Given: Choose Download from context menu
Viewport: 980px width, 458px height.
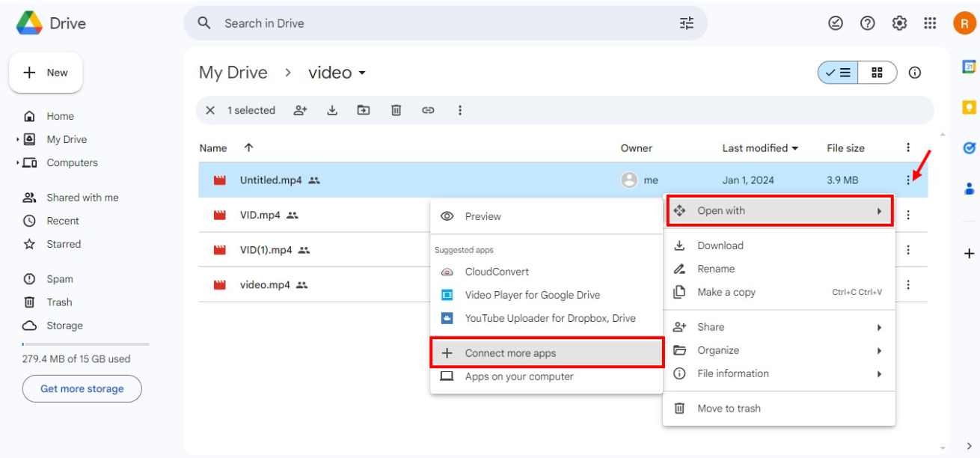Looking at the screenshot, I should coord(779,245).
